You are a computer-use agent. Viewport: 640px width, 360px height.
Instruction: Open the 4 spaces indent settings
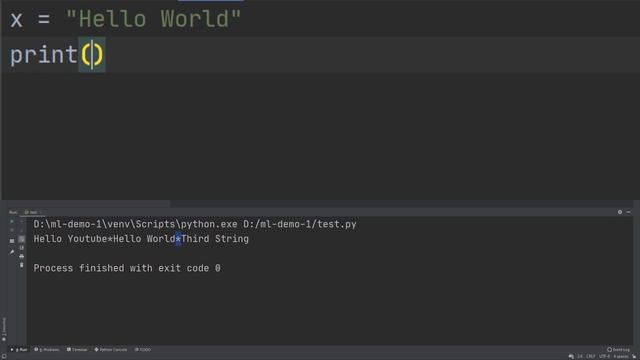click(x=621, y=357)
